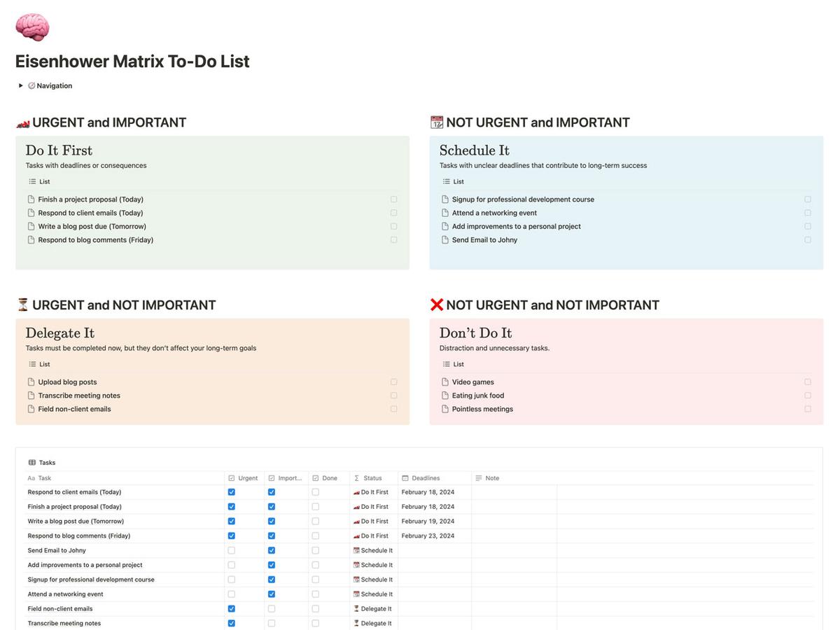
Task: Select the List view tab in Schedule It card
Action: 455,181
